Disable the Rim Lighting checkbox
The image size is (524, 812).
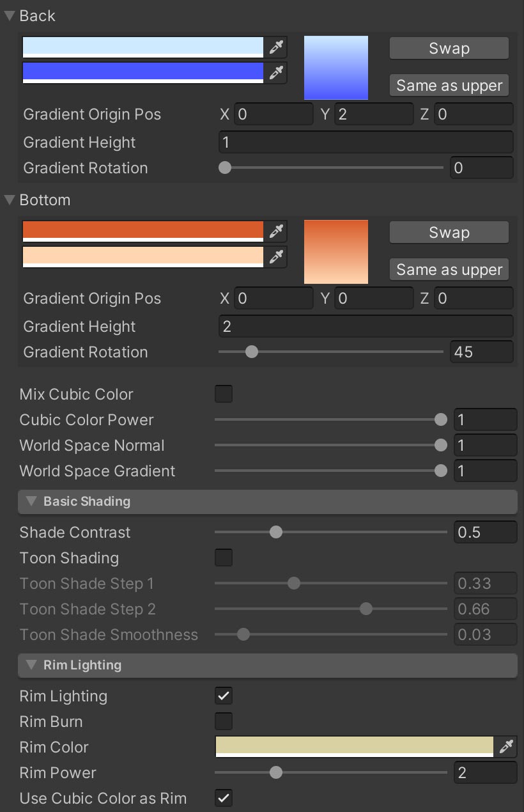tap(224, 696)
